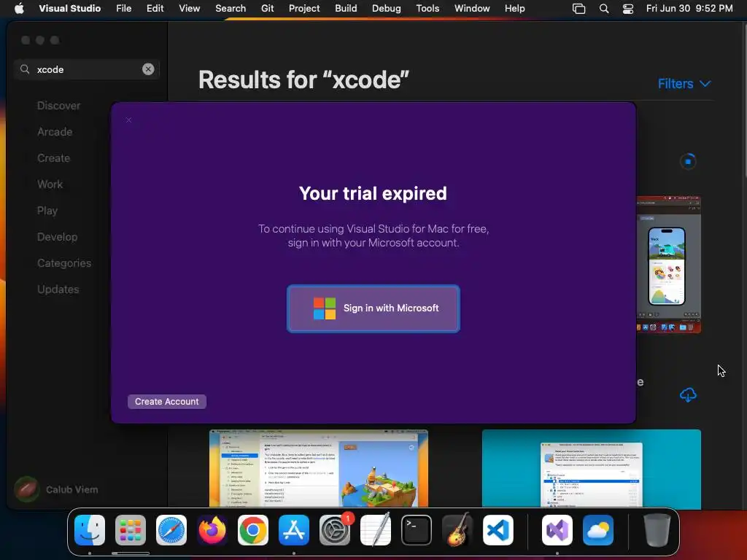
Task: Launch Firefox from the Dock
Action: pos(212,530)
